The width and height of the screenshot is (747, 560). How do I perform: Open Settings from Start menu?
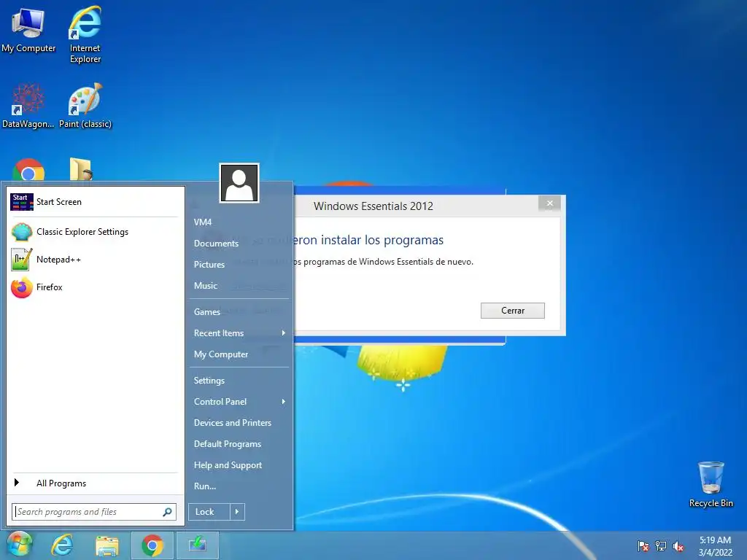point(209,381)
